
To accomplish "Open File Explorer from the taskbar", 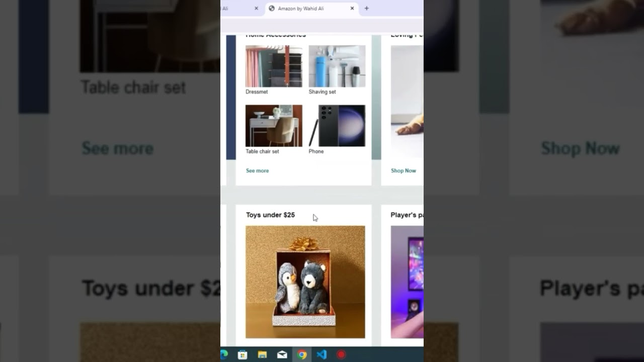I will coord(262,354).
